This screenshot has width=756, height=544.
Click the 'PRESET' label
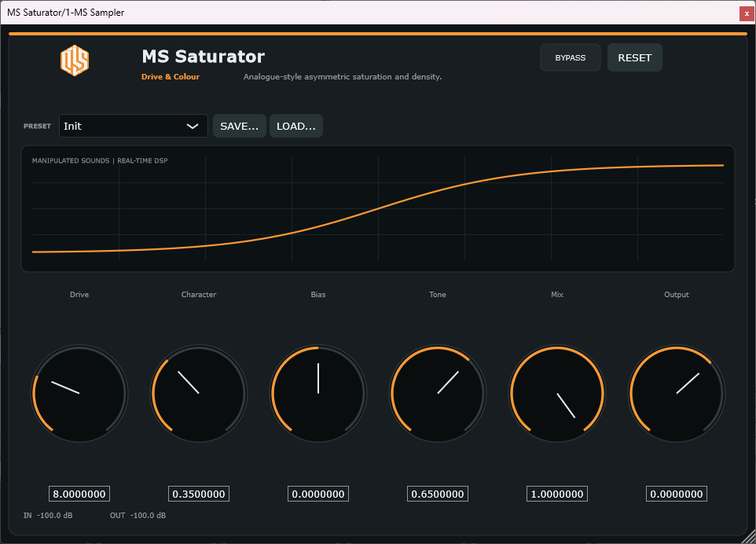click(x=37, y=127)
